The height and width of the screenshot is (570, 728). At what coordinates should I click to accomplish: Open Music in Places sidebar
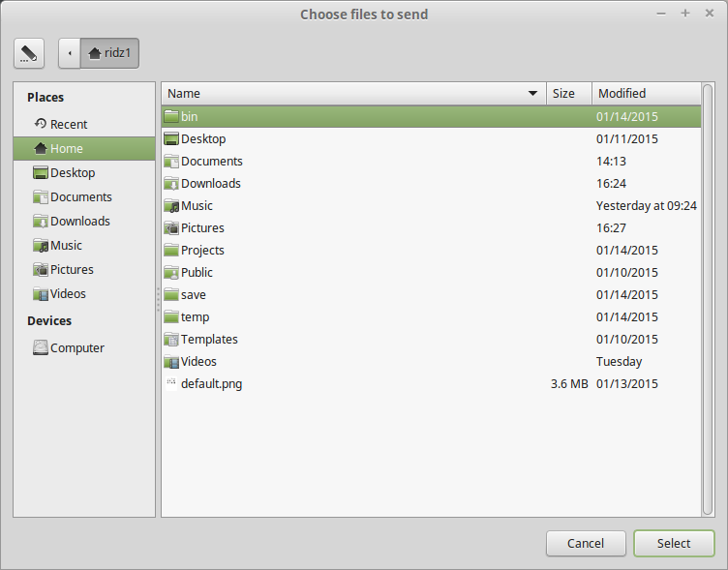[84, 245]
